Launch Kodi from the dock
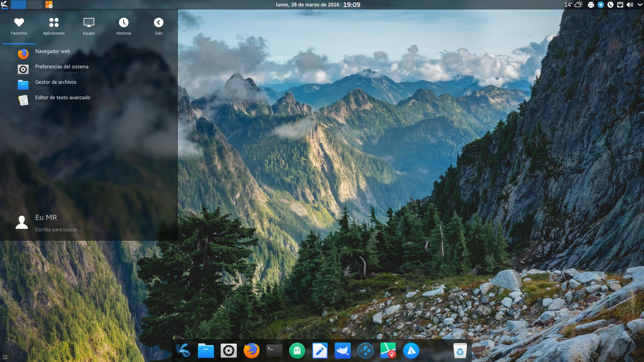Viewport: 644px width, 362px height. click(x=366, y=351)
